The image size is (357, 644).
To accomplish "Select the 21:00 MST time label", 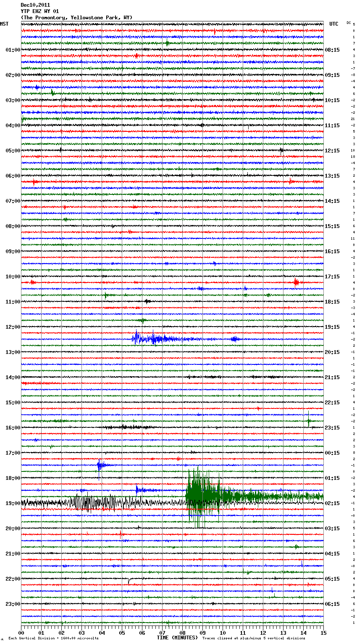I will (13, 554).
